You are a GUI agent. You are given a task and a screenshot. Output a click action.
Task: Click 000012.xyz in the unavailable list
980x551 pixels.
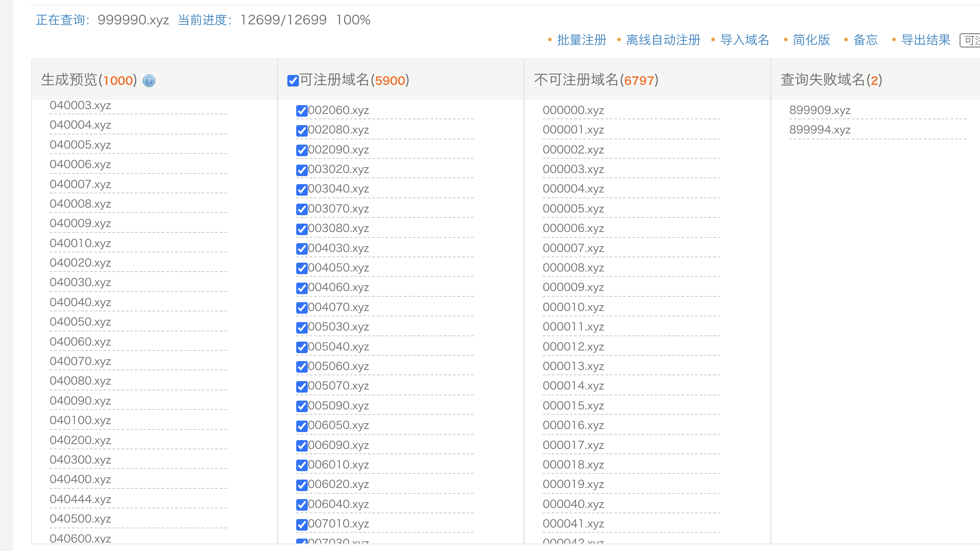click(x=573, y=346)
